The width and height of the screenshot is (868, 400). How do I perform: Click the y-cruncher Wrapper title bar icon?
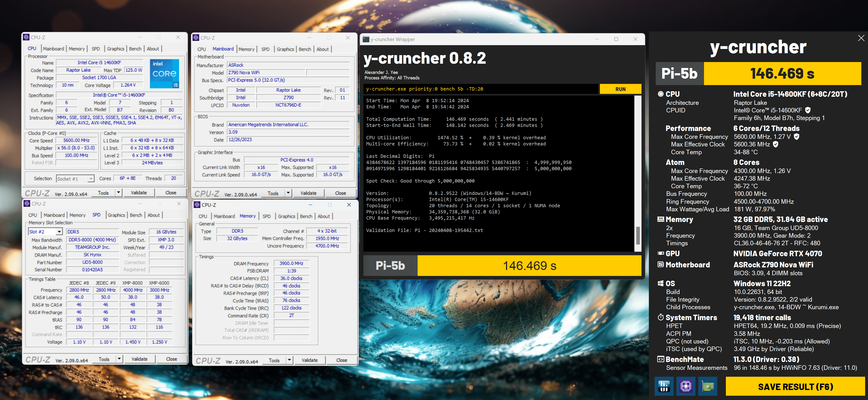pyautogui.click(x=366, y=39)
